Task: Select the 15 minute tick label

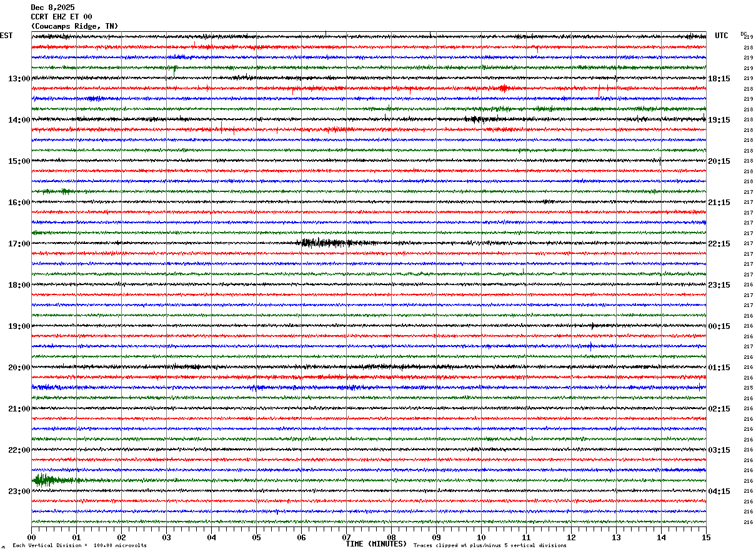Action: (706, 538)
